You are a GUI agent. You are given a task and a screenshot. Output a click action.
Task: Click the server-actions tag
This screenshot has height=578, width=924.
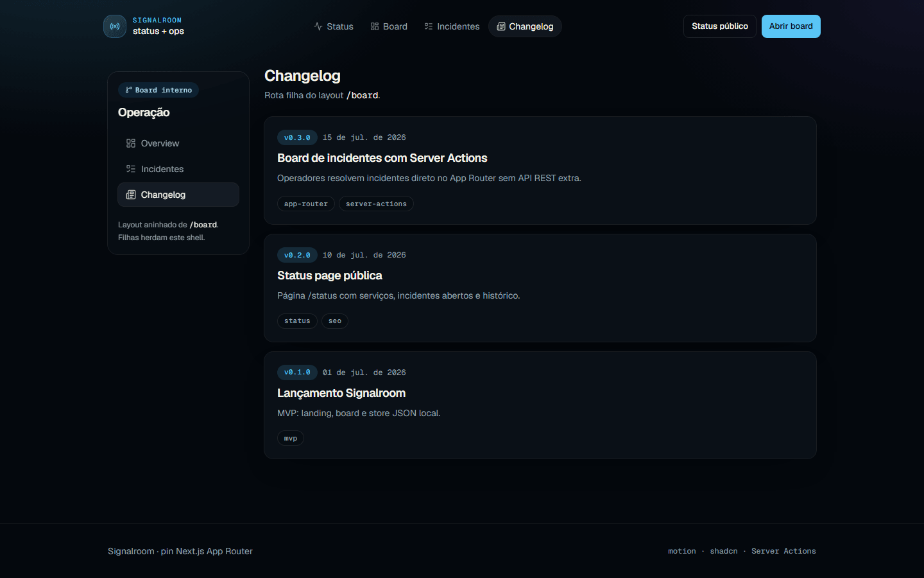coord(376,204)
